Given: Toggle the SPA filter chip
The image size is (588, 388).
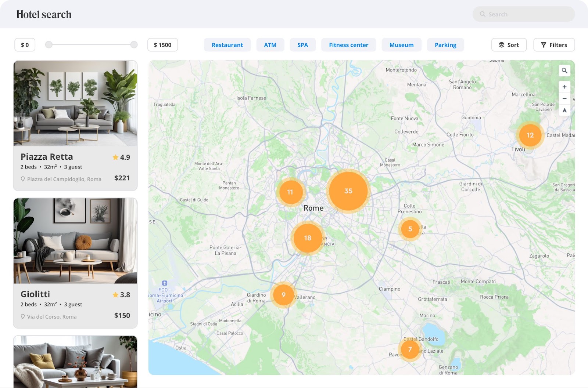Looking at the screenshot, I should pos(303,45).
